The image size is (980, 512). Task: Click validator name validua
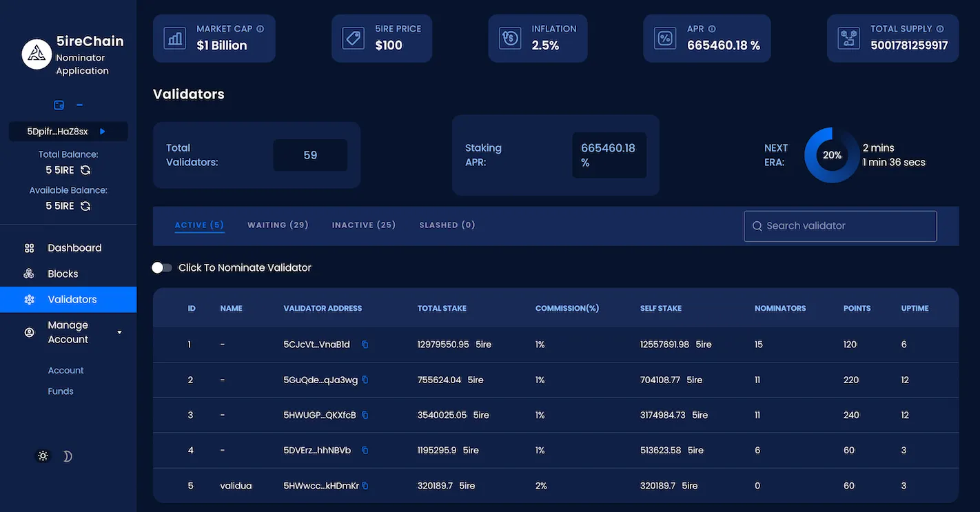pyautogui.click(x=236, y=486)
